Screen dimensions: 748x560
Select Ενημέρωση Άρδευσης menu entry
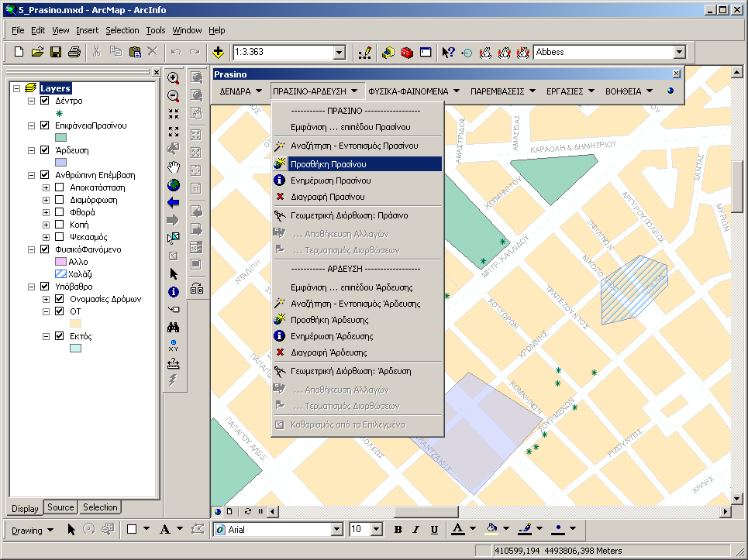(x=357, y=336)
